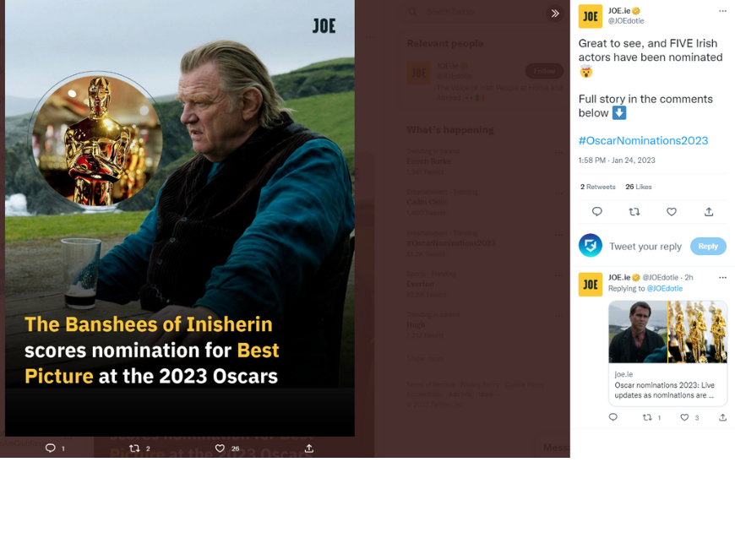Share the main tweet via share icon
This screenshot has height=560, width=735.
(x=709, y=212)
